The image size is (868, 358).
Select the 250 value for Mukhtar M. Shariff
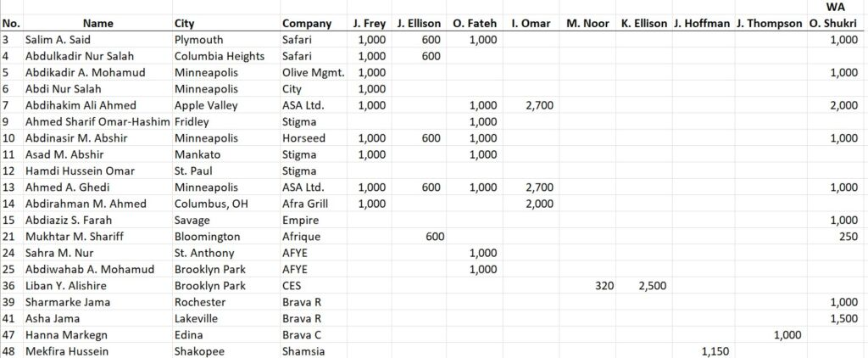[x=847, y=237]
